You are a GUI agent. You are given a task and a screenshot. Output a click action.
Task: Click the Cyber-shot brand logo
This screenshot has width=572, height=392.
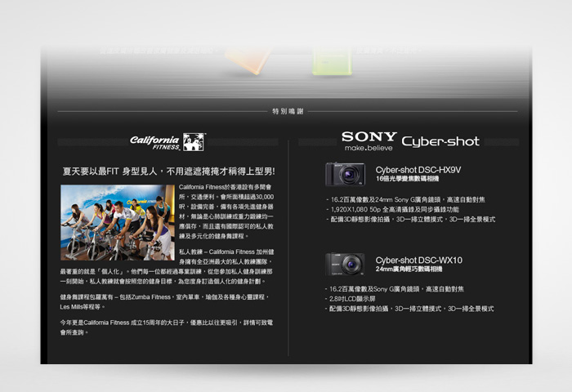[x=440, y=142]
